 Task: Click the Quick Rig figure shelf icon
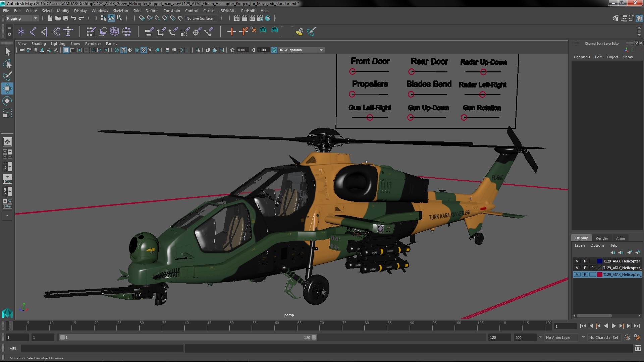(68, 32)
